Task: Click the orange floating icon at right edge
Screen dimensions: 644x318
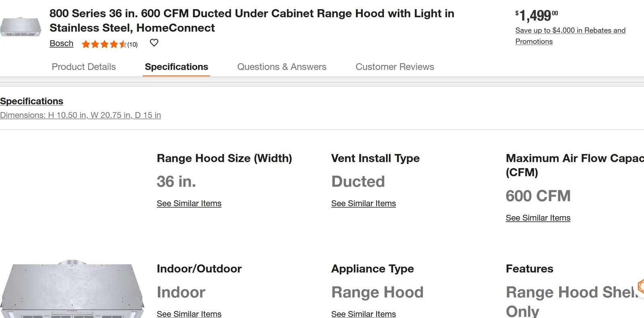Action: click(640, 286)
